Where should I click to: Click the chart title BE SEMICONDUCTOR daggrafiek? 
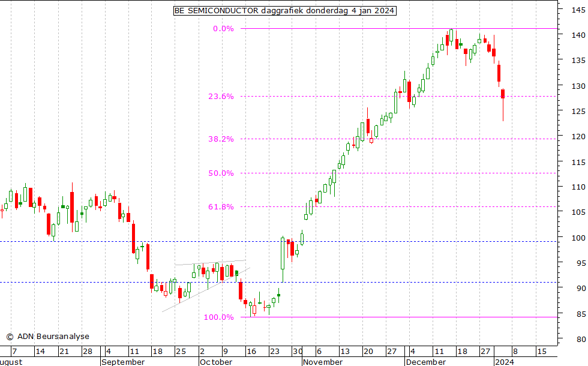pos(284,11)
